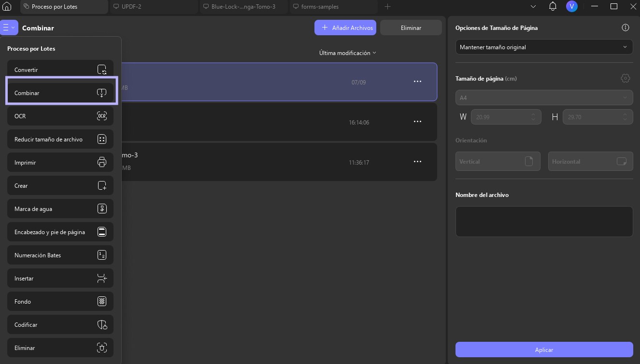Viewport: 640px width, 364px height.
Task: Click the Aplicar button
Action: click(544, 350)
